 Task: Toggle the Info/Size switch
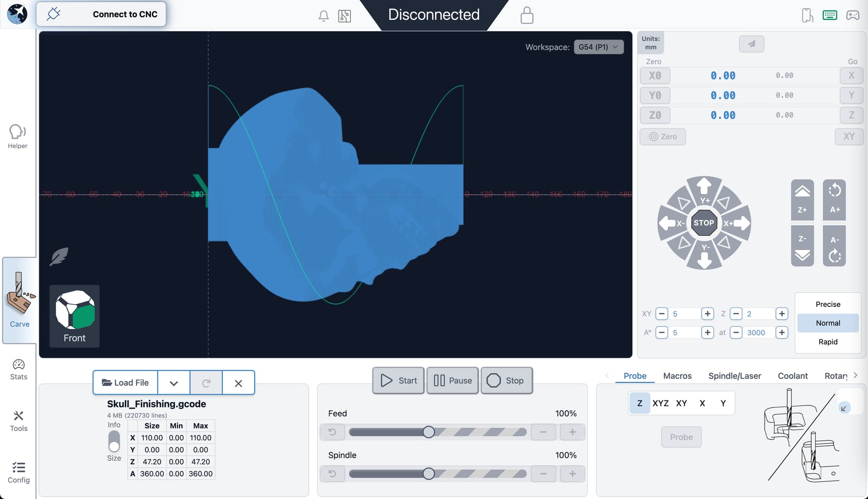point(114,441)
